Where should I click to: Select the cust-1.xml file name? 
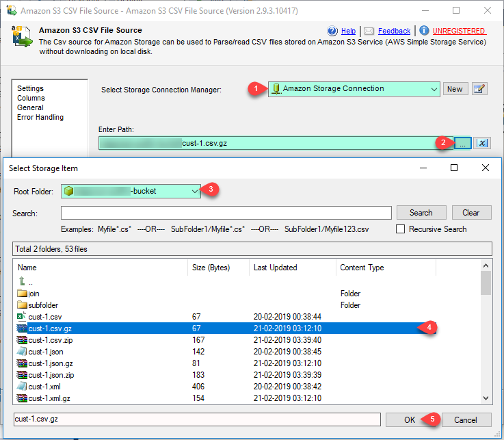[x=44, y=387]
